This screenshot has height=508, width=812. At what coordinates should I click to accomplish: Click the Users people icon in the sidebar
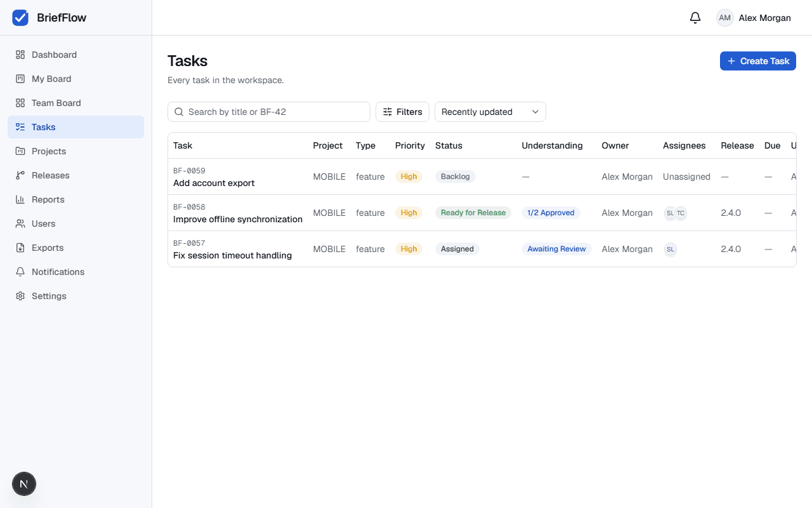coord(20,224)
